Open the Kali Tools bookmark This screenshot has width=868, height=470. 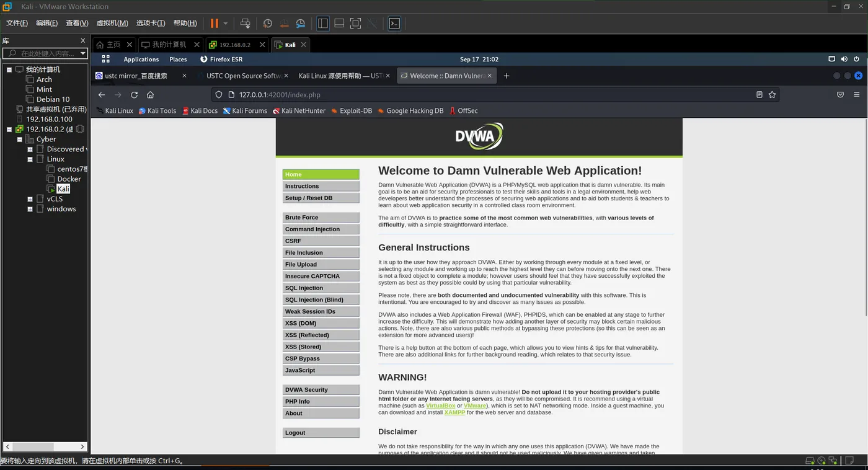157,110
